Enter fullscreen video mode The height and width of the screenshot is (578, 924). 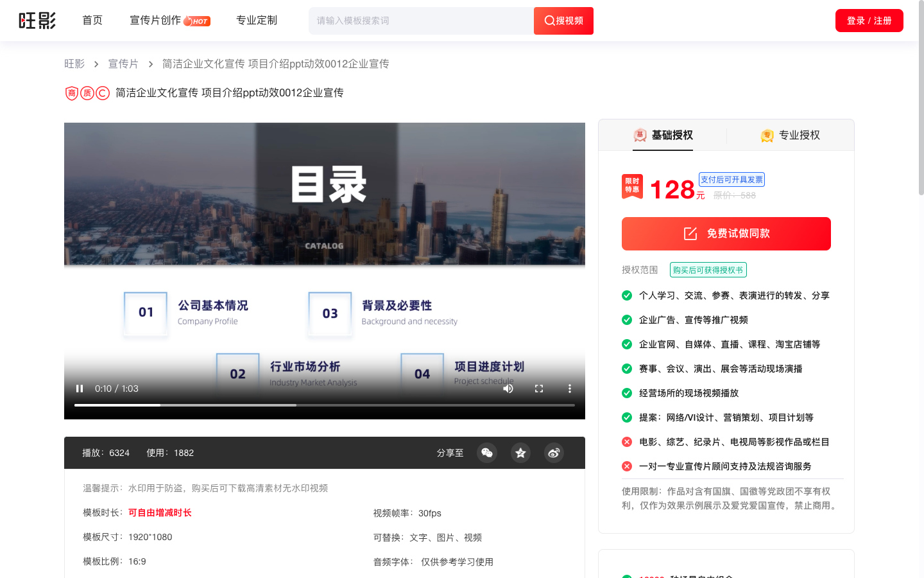pos(539,389)
